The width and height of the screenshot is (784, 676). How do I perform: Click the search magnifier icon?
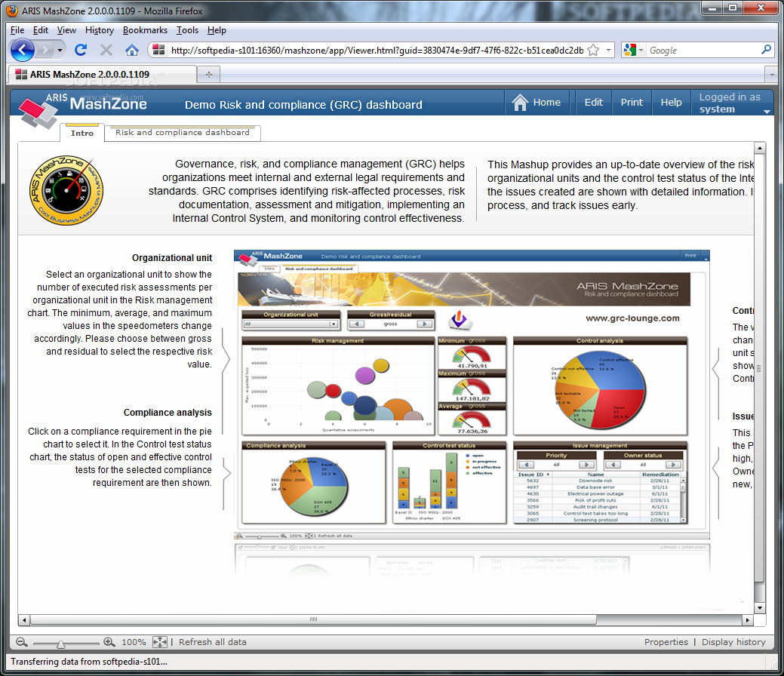click(x=766, y=50)
